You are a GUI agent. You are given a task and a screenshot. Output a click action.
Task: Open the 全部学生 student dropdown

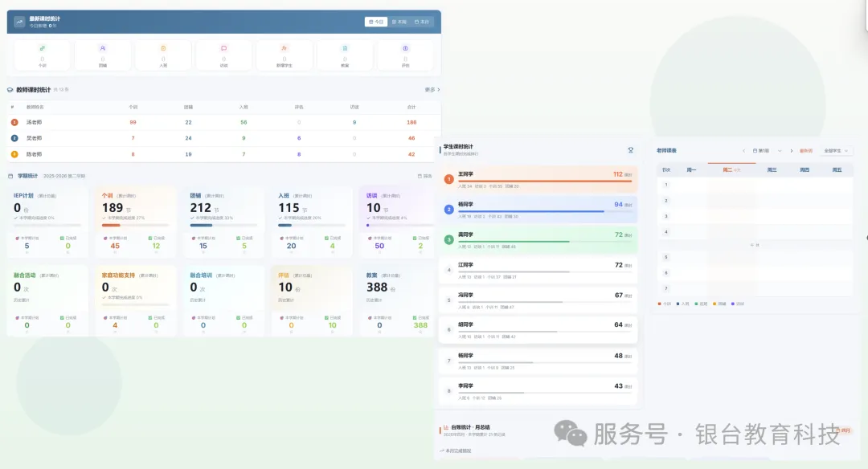(837, 150)
